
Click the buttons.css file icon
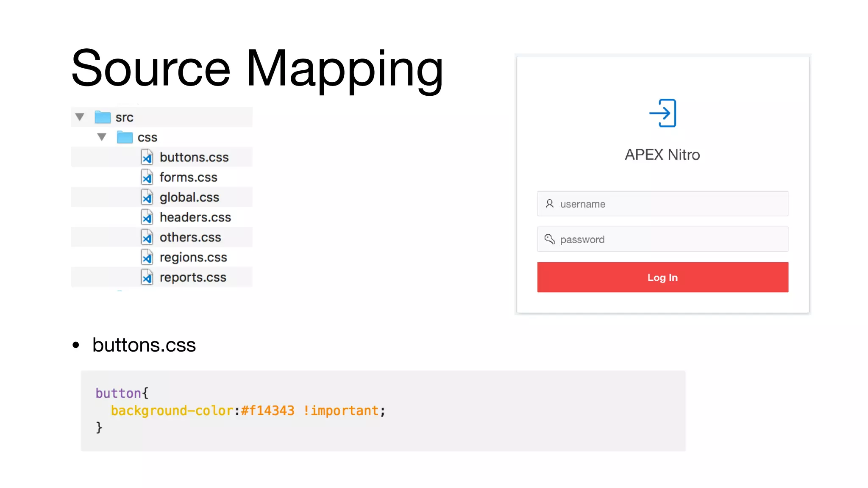pyautogui.click(x=147, y=157)
